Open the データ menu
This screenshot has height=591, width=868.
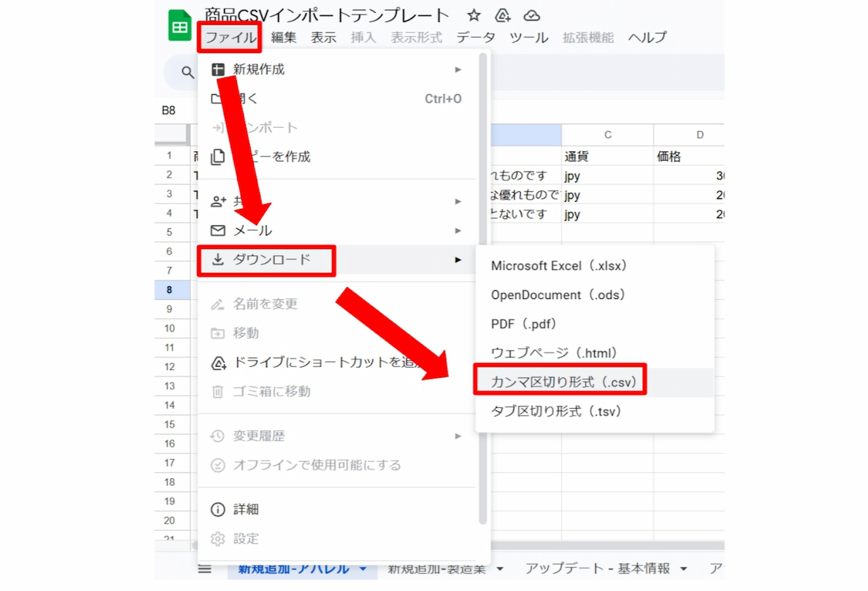(x=475, y=38)
